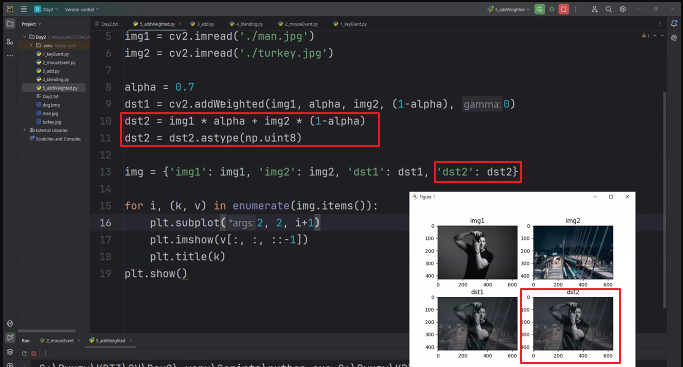Close the 5_addWeighted.py editor tab

[x=180, y=24]
